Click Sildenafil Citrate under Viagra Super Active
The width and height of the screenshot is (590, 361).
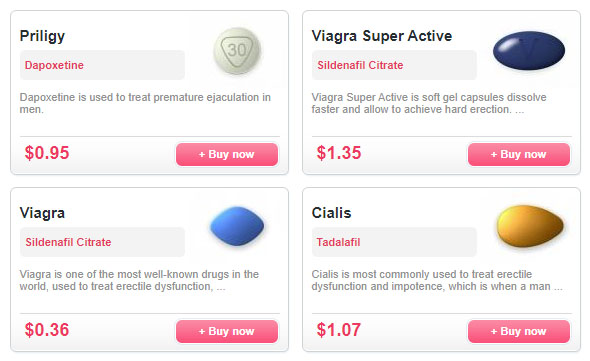point(360,65)
